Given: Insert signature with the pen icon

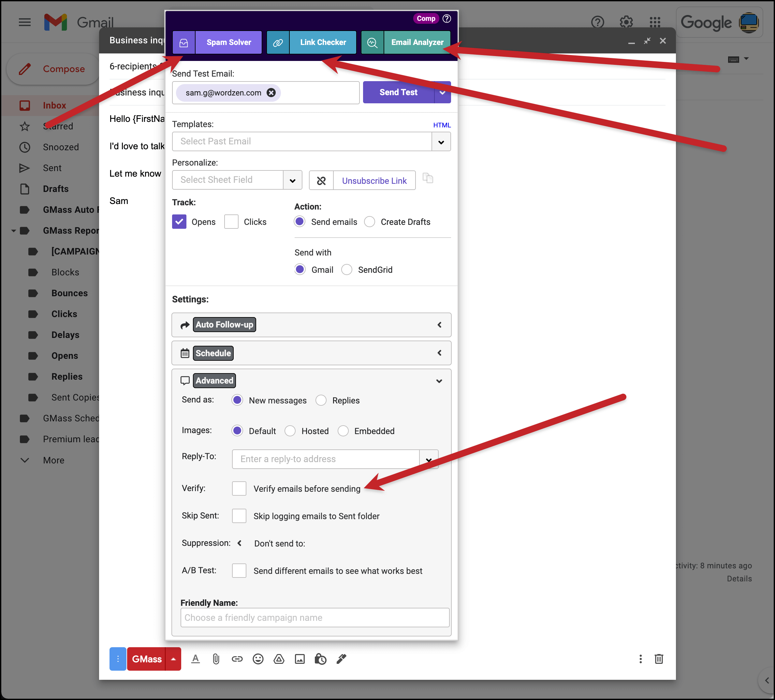Looking at the screenshot, I should pos(341,659).
